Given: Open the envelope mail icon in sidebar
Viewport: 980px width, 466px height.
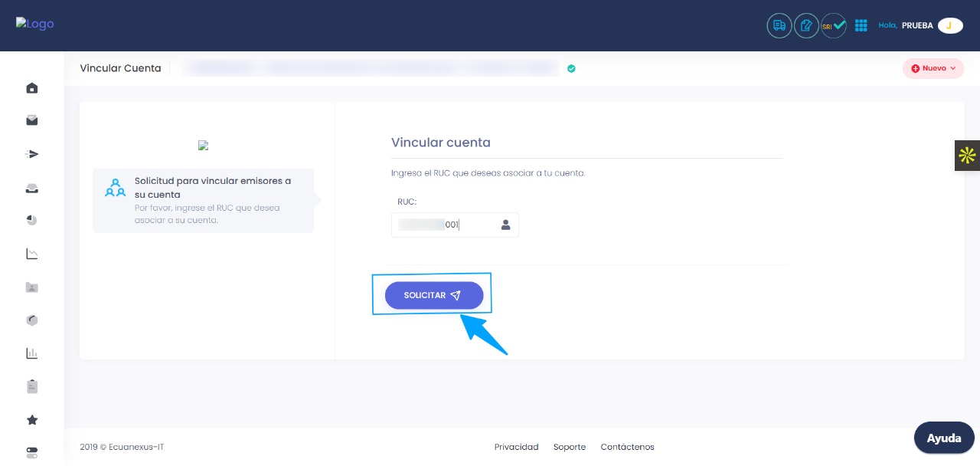Looking at the screenshot, I should pyautogui.click(x=32, y=120).
